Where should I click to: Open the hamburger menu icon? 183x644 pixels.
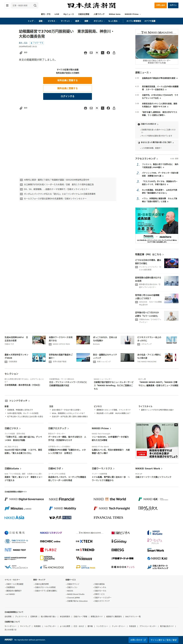(x=7, y=5)
